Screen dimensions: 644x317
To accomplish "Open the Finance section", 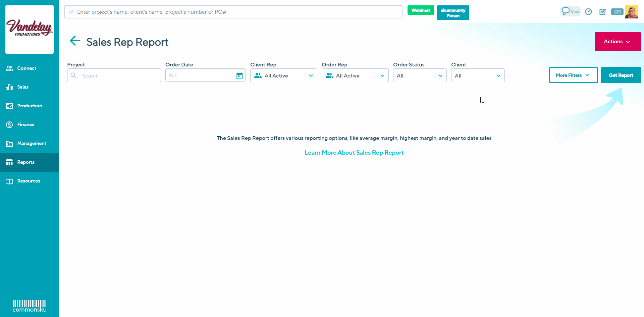I will tap(26, 124).
